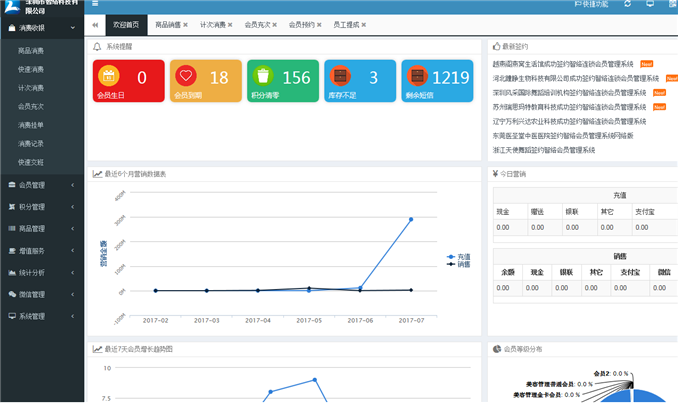The height and width of the screenshot is (403, 678).
Task: Click the refresh icon in the header
Action: (627, 5)
